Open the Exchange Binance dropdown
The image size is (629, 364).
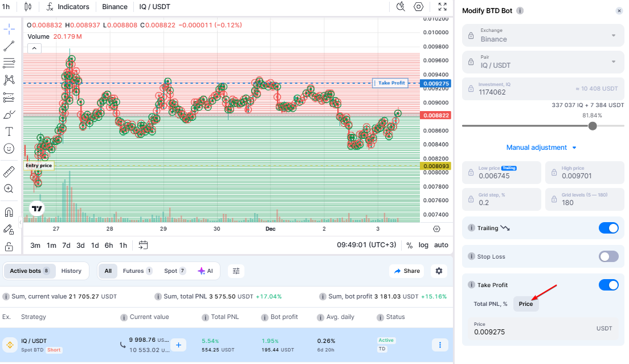tap(542, 35)
